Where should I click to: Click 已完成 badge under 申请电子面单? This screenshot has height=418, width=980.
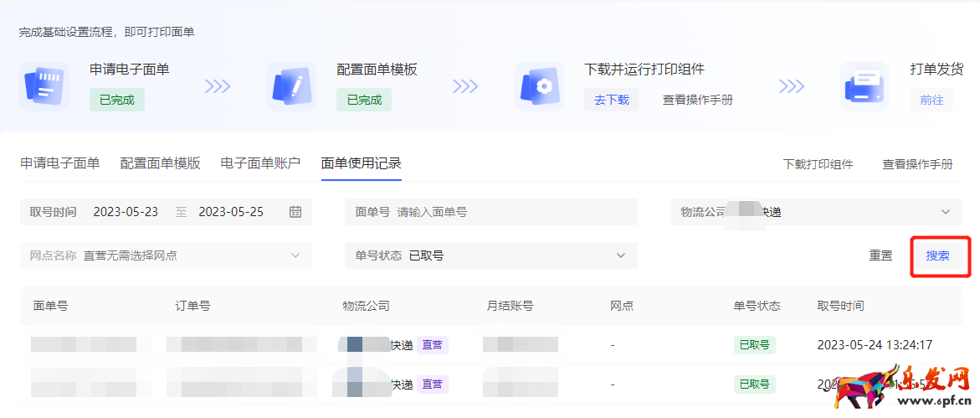[117, 101]
